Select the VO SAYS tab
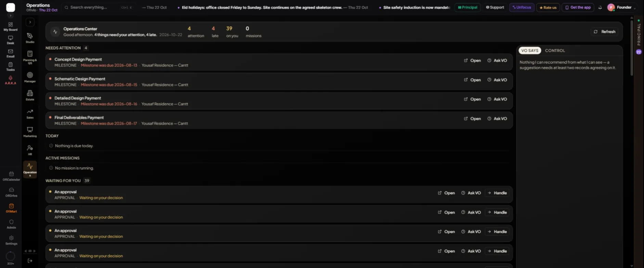Image resolution: width=644 pixels, height=268 pixels. (x=530, y=50)
